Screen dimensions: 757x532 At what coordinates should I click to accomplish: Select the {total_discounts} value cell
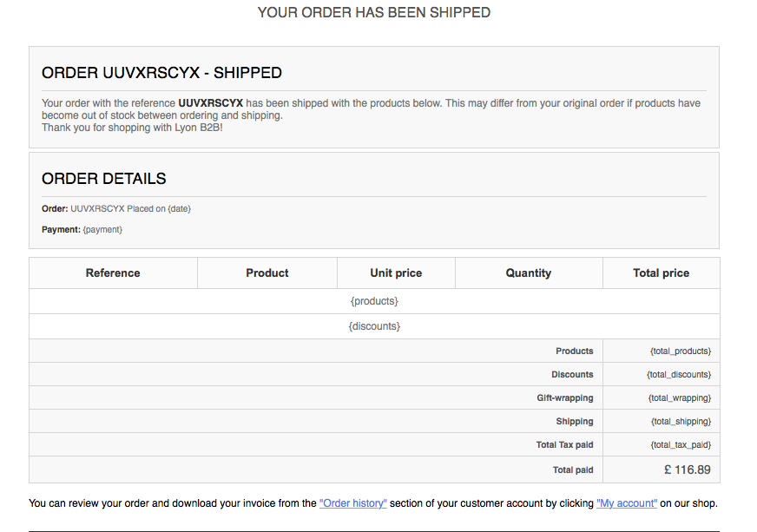tap(679, 375)
